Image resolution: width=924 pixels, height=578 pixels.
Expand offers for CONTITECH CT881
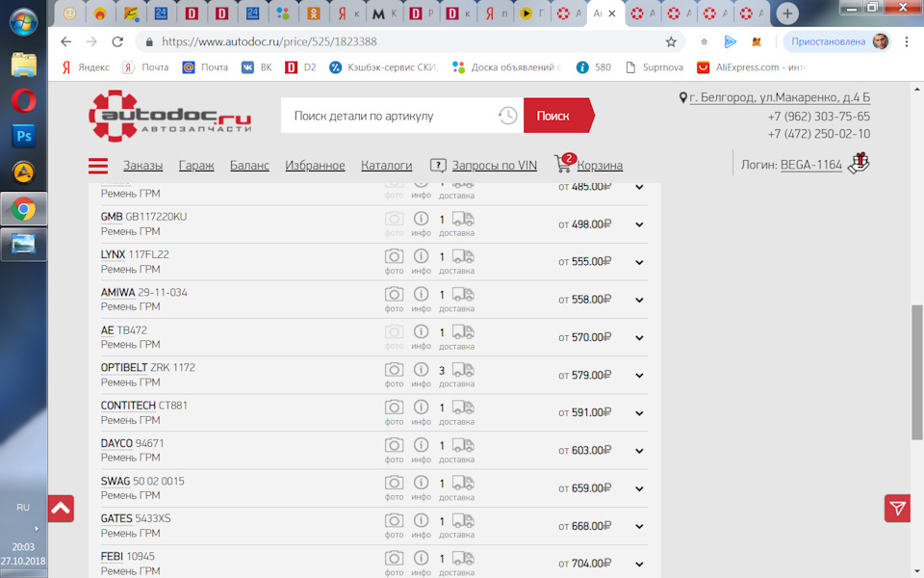(x=639, y=413)
